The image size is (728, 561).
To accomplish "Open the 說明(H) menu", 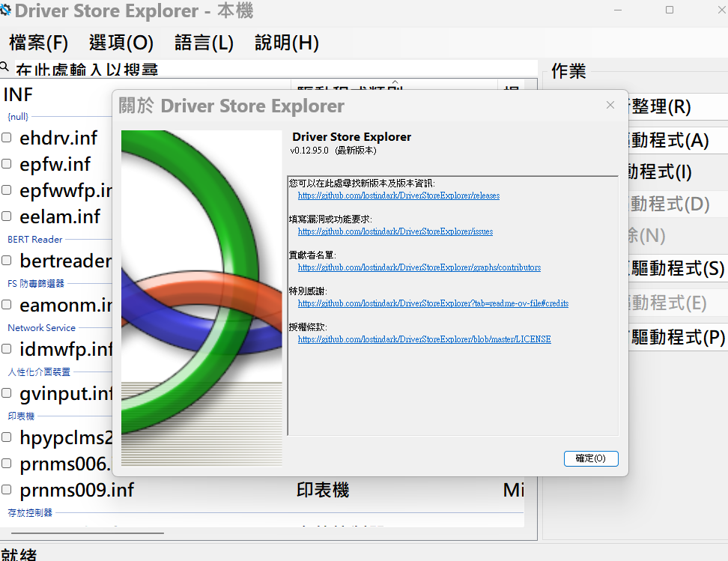I will 287,43.
